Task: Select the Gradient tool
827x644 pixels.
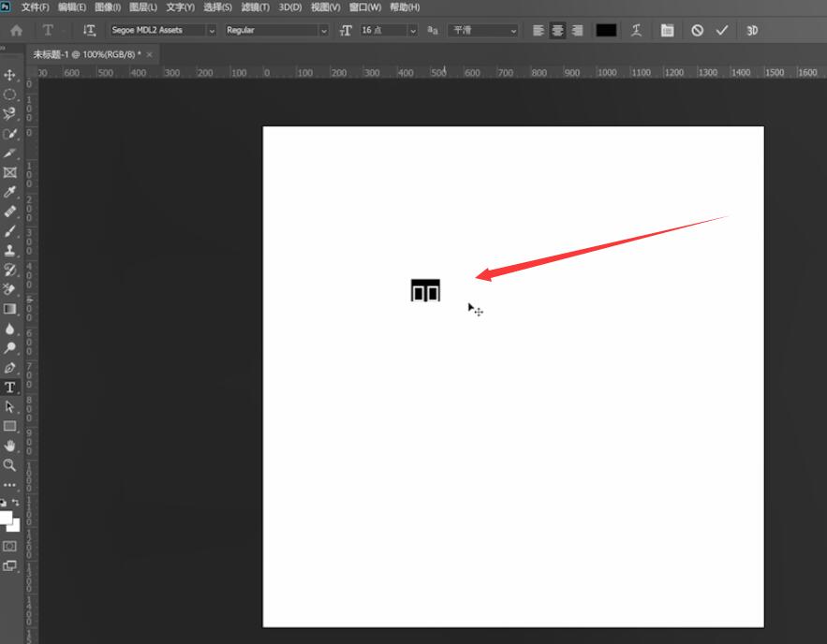Action: tap(9, 309)
